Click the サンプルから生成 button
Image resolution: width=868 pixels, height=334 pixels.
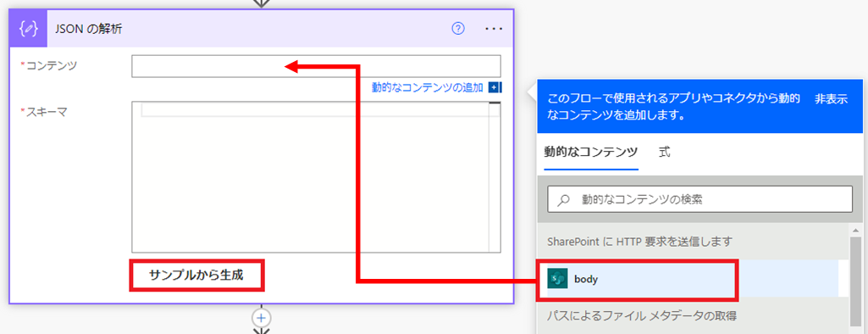pos(196,275)
